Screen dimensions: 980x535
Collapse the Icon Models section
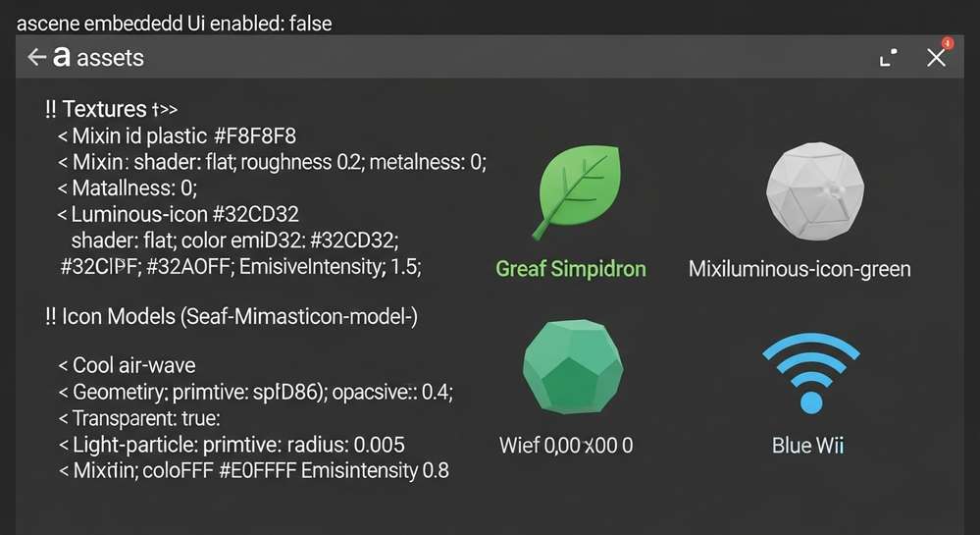pyautogui.click(x=51, y=317)
